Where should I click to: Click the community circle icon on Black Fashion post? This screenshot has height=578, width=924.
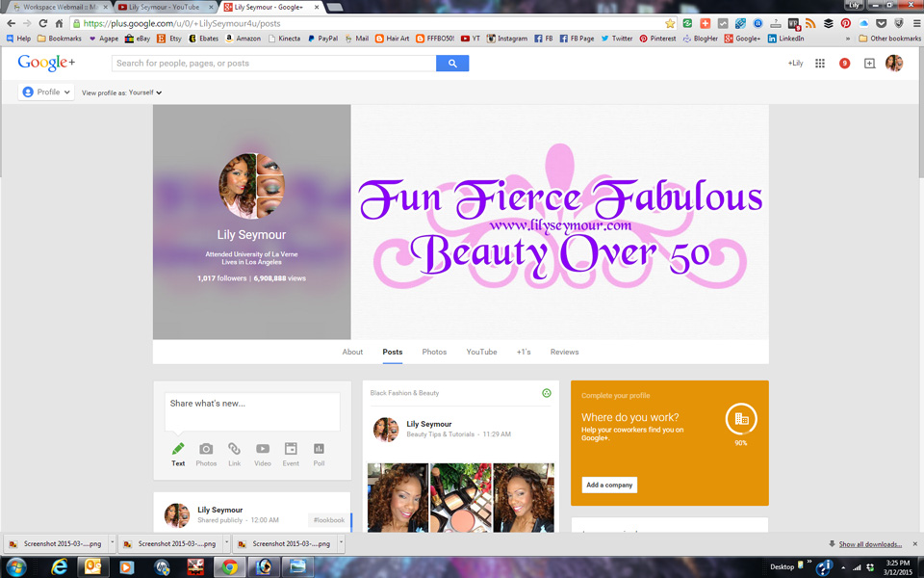[547, 393]
